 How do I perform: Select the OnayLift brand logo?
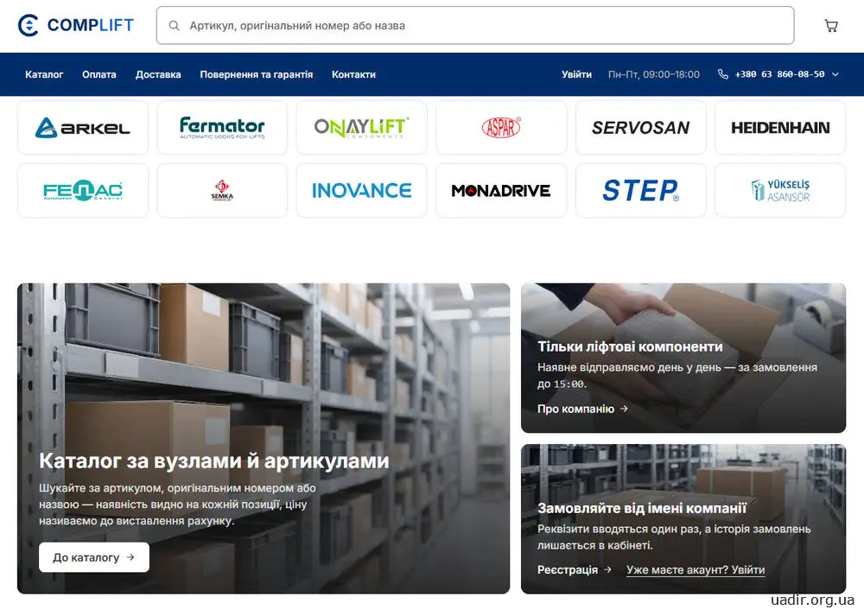click(x=361, y=127)
